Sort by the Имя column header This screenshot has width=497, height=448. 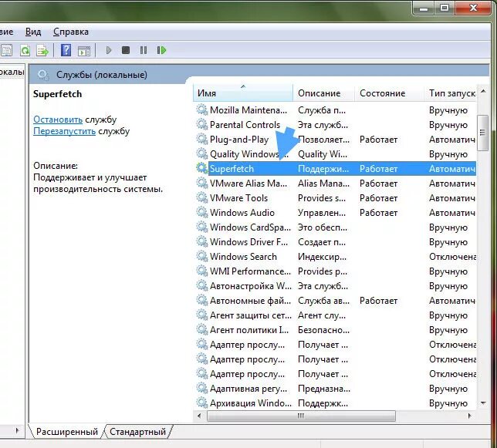[x=243, y=93]
